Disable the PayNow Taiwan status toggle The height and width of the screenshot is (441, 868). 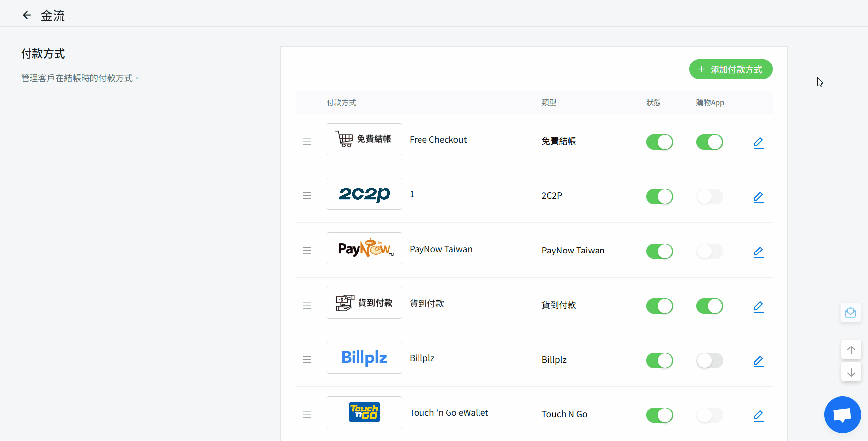pyautogui.click(x=659, y=252)
